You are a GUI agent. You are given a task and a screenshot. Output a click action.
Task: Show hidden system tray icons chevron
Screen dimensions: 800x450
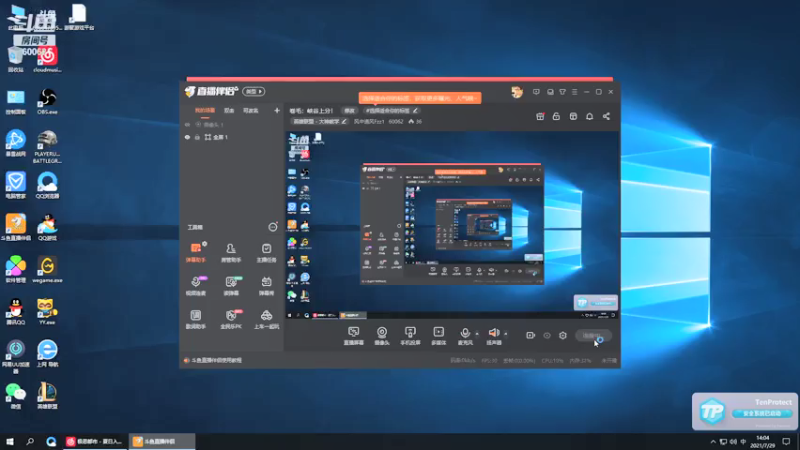(713, 441)
